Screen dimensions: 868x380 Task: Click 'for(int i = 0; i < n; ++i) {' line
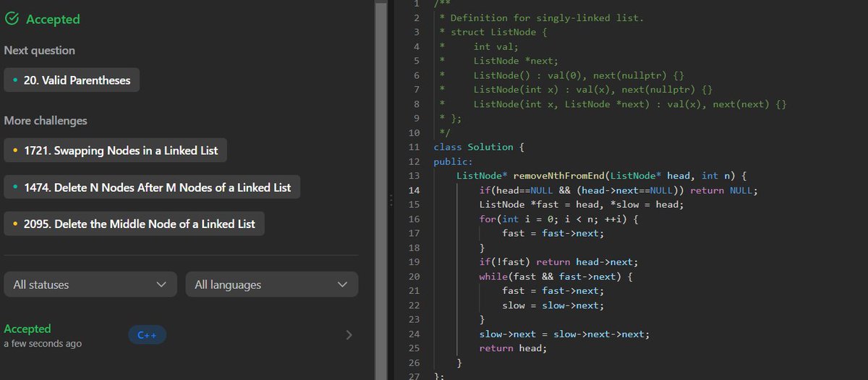tap(558, 219)
